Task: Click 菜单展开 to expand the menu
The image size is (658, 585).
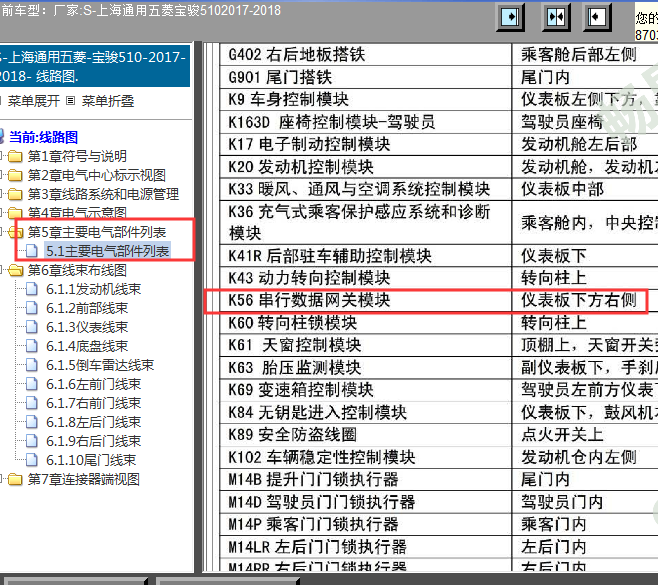Action: click(x=34, y=101)
